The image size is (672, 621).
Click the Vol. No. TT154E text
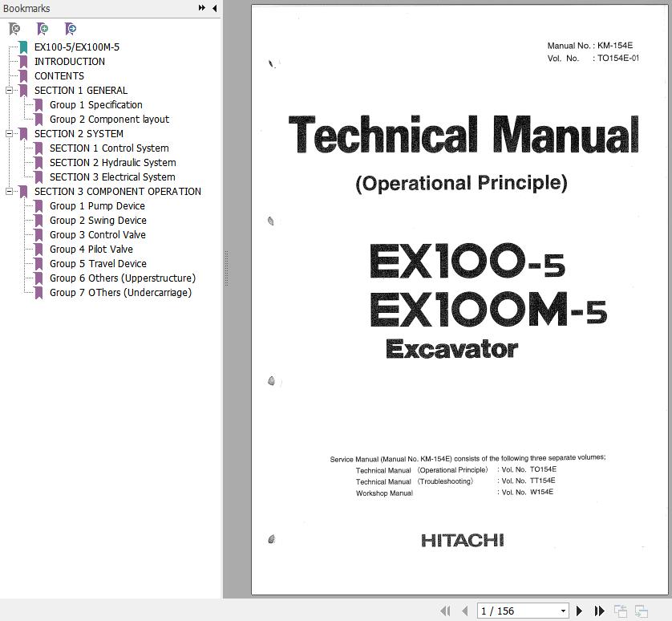pos(528,481)
